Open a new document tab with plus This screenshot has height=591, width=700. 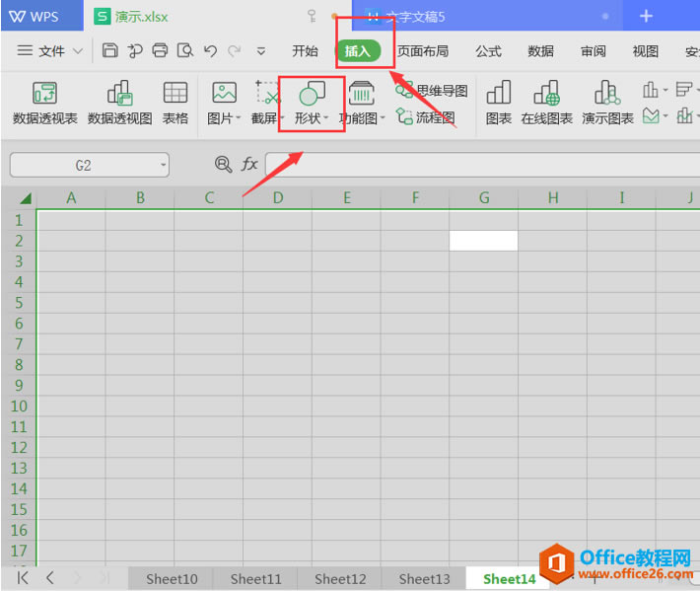click(646, 17)
